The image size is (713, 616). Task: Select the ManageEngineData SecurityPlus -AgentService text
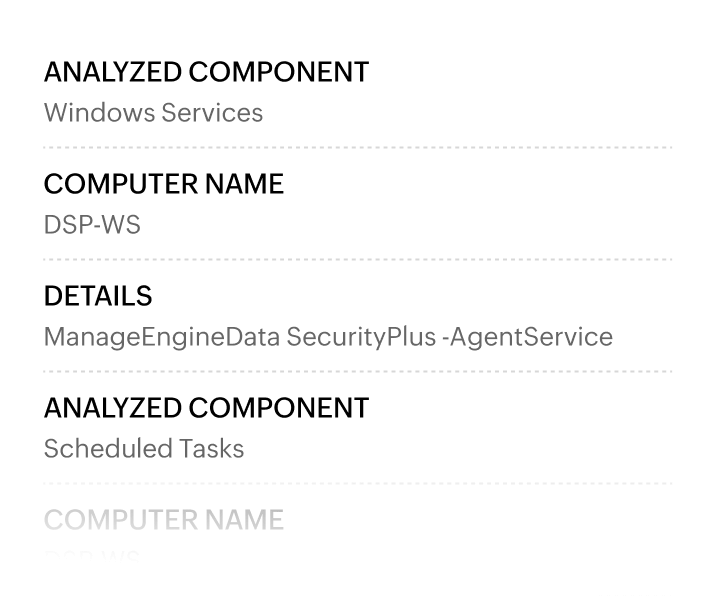(x=328, y=337)
